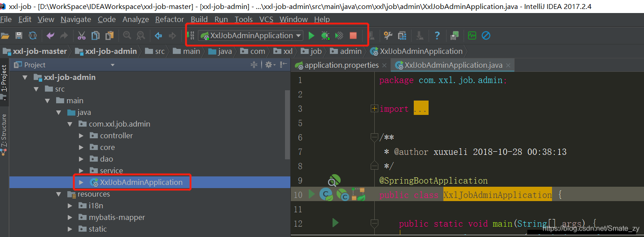Open the VCS menu
This screenshot has width=644, height=237.
tap(266, 19)
